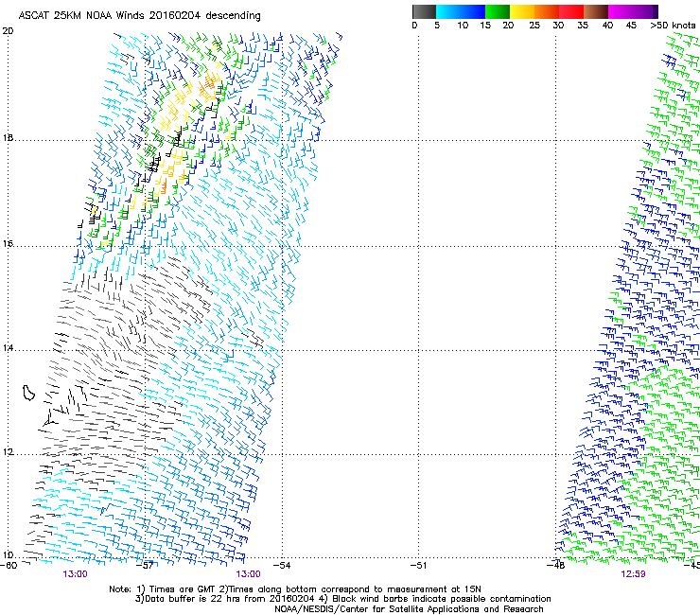Click the latitude '18' axis label
Viewport: 700px width, 615px height.
(8, 138)
